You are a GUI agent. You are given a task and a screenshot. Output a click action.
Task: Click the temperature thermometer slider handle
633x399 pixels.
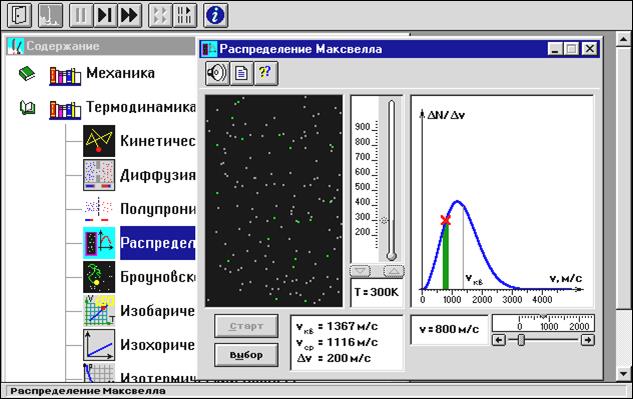pyautogui.click(x=384, y=220)
